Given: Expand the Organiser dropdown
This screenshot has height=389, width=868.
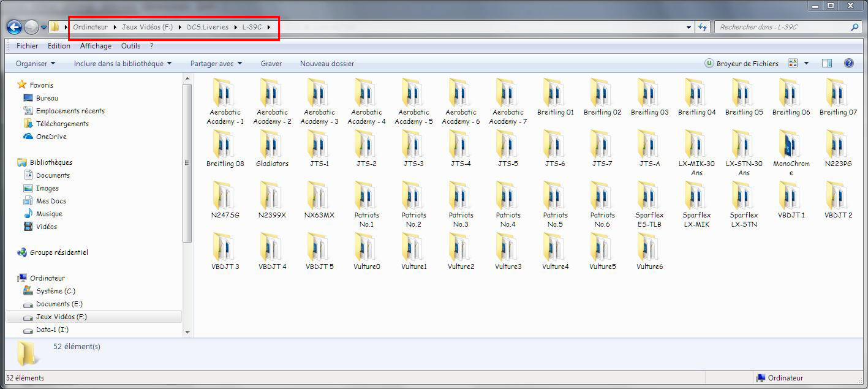Looking at the screenshot, I should [36, 64].
